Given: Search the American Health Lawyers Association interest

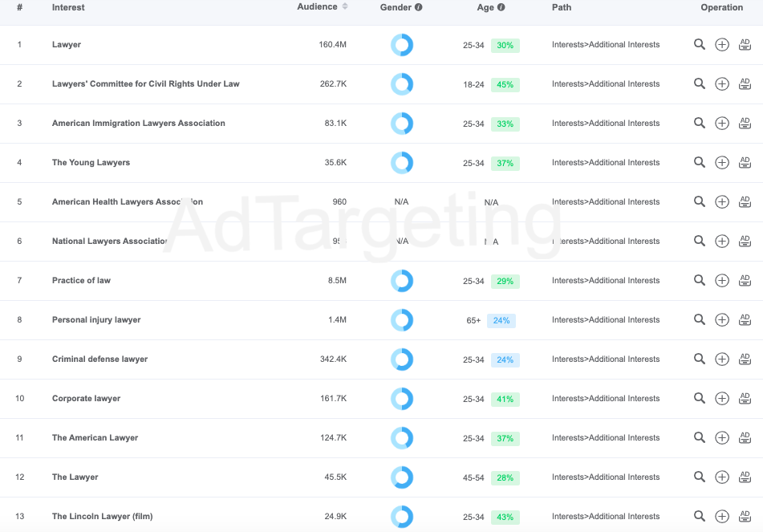Looking at the screenshot, I should click(x=700, y=201).
